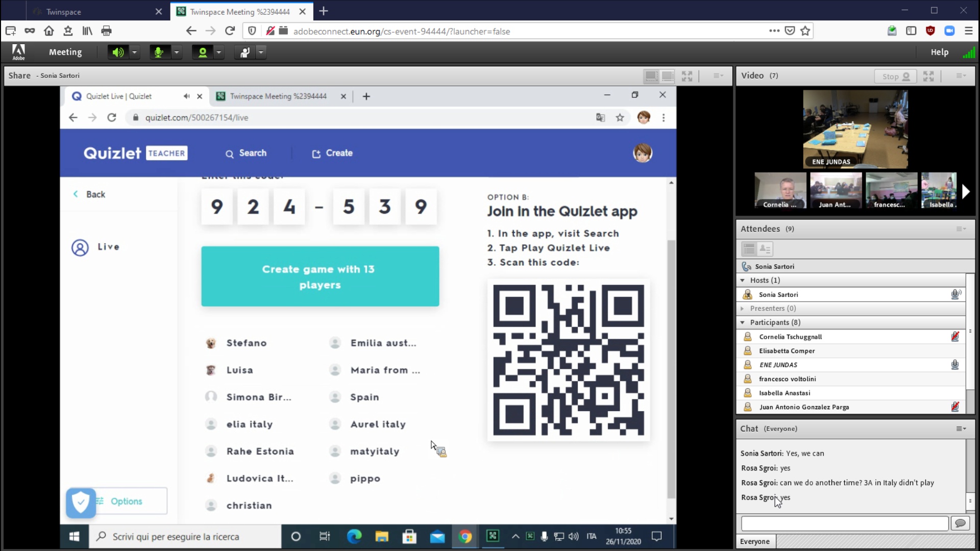Open webcam options dropdown arrow
Image resolution: width=980 pixels, height=551 pixels.
click(219, 52)
